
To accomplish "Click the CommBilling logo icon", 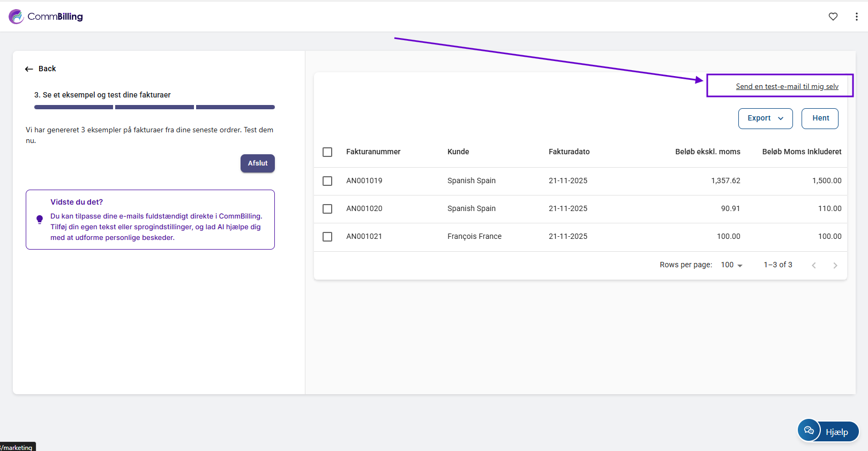I will point(16,17).
